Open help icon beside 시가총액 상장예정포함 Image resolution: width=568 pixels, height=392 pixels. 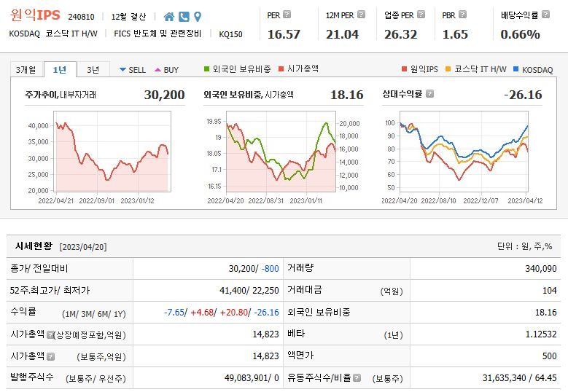click(50, 334)
